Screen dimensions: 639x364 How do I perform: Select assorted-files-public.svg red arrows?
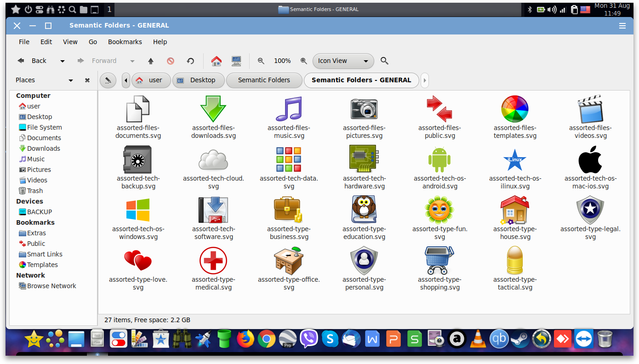click(439, 109)
